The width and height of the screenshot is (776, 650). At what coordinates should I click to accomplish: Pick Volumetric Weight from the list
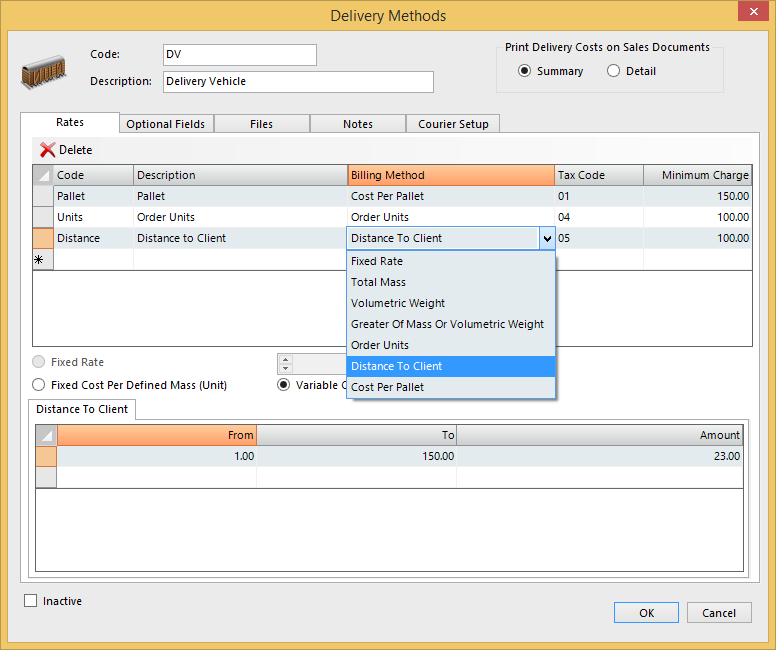click(x=398, y=303)
